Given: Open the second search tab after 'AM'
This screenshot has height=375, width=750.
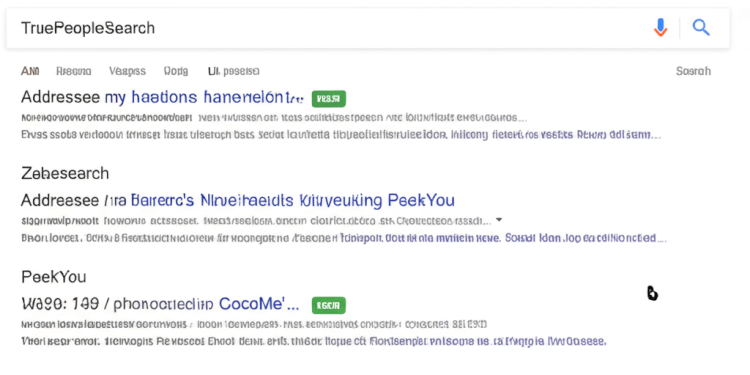Looking at the screenshot, I should (x=74, y=71).
